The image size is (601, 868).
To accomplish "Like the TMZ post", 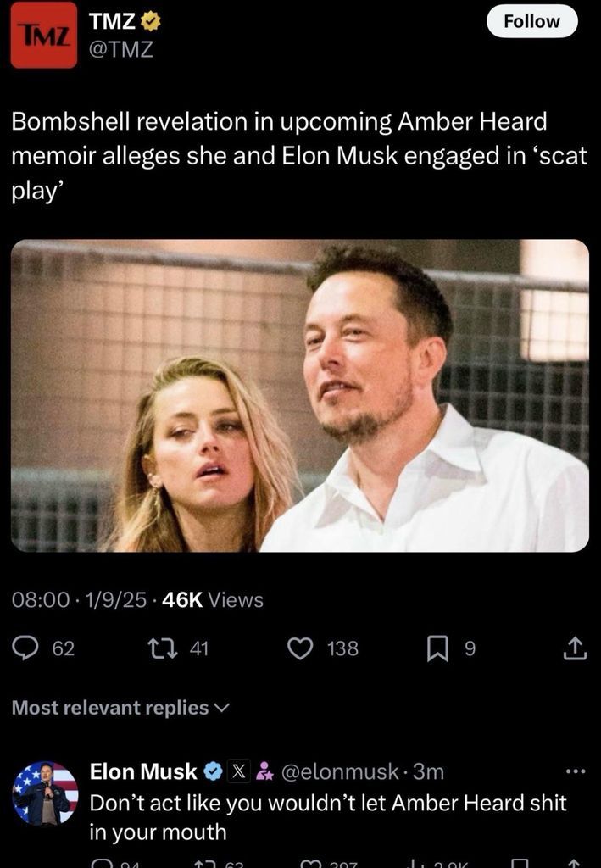I will click(300, 648).
